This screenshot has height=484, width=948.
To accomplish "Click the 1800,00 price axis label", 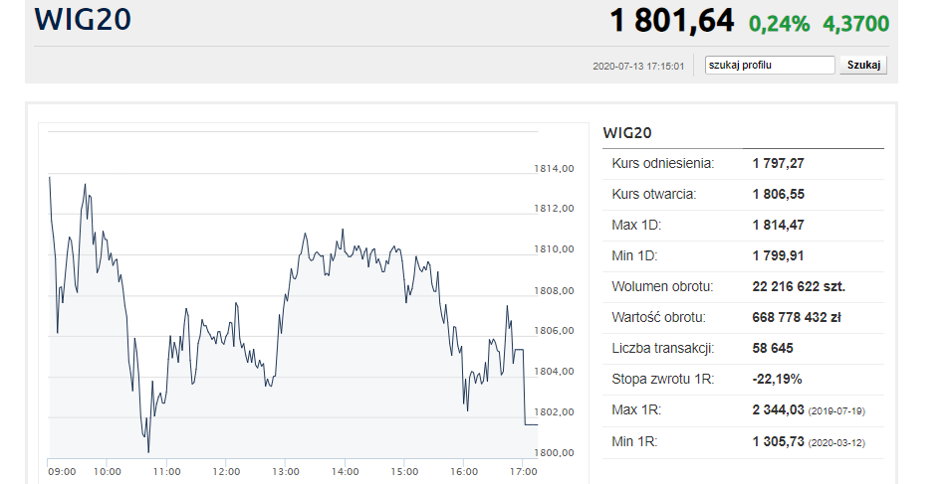I will click(554, 453).
